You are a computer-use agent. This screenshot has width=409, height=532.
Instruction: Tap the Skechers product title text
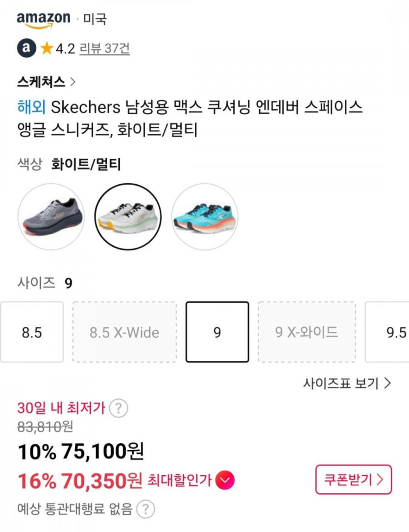coord(190,119)
